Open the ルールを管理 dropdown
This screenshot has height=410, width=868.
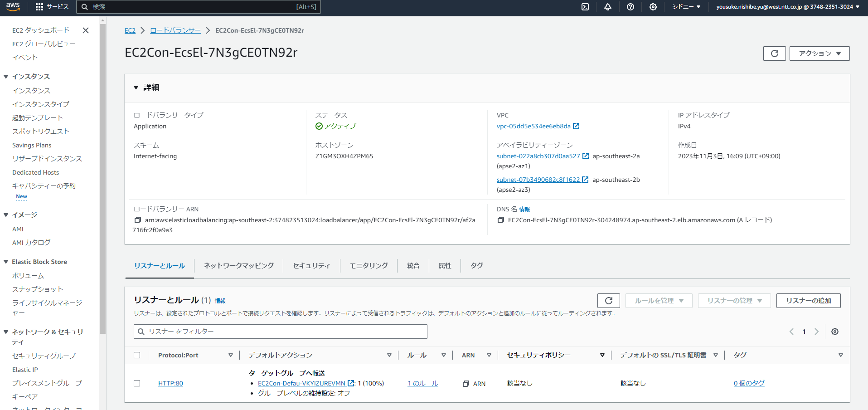click(659, 301)
